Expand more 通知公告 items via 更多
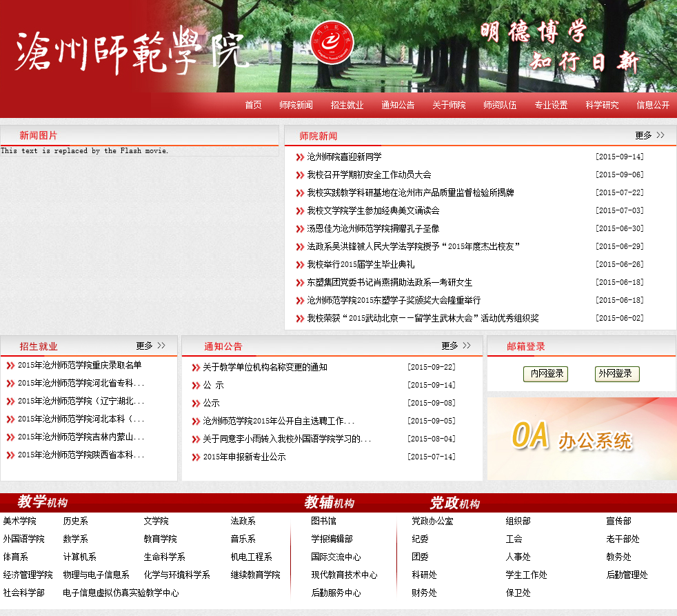The width and height of the screenshot is (677, 616). point(456,346)
